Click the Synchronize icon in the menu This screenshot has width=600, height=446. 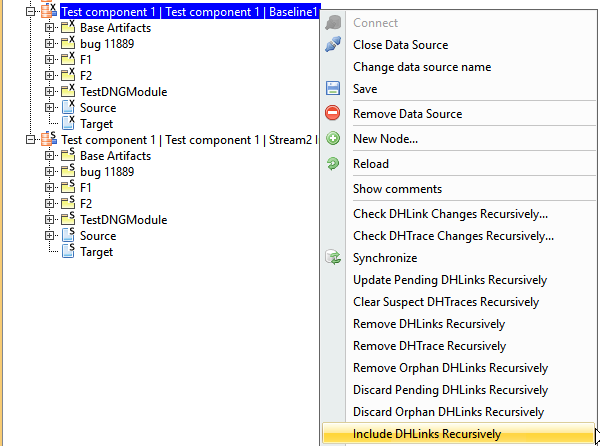[x=333, y=258]
